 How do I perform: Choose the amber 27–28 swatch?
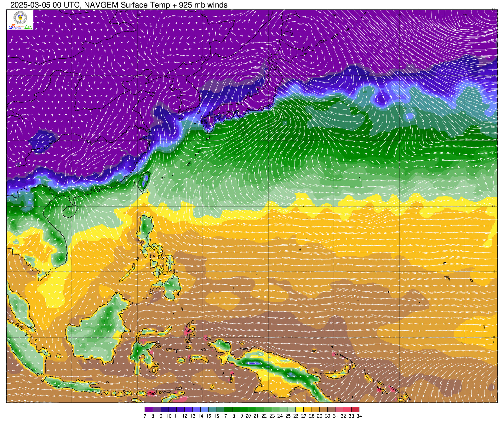pos(307,410)
